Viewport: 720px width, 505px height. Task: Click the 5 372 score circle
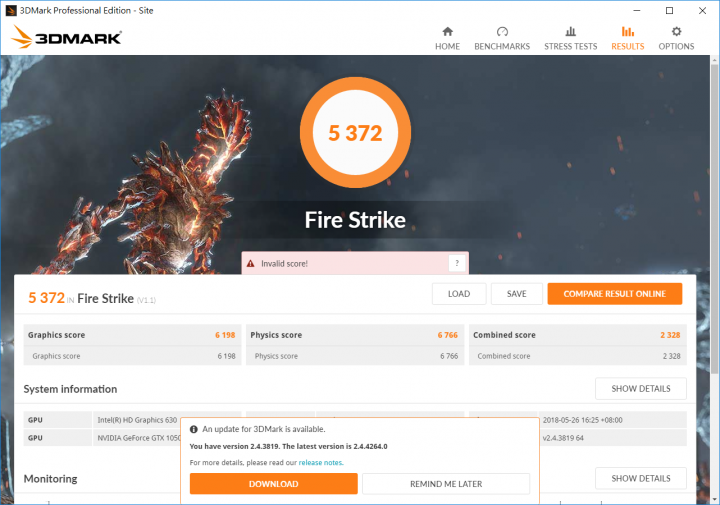point(355,133)
